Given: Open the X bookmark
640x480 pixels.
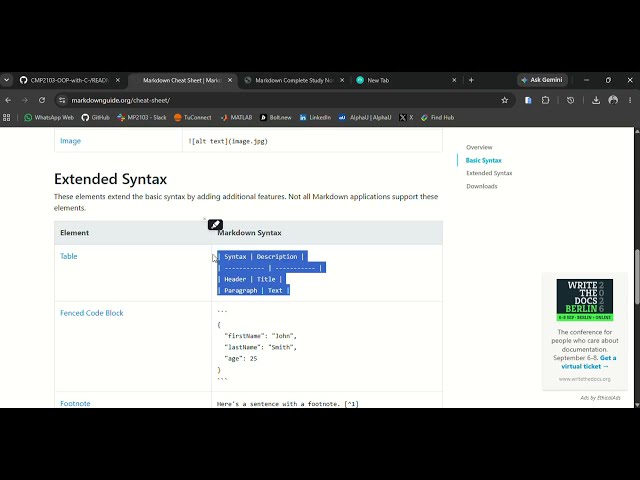Looking at the screenshot, I should point(406,118).
